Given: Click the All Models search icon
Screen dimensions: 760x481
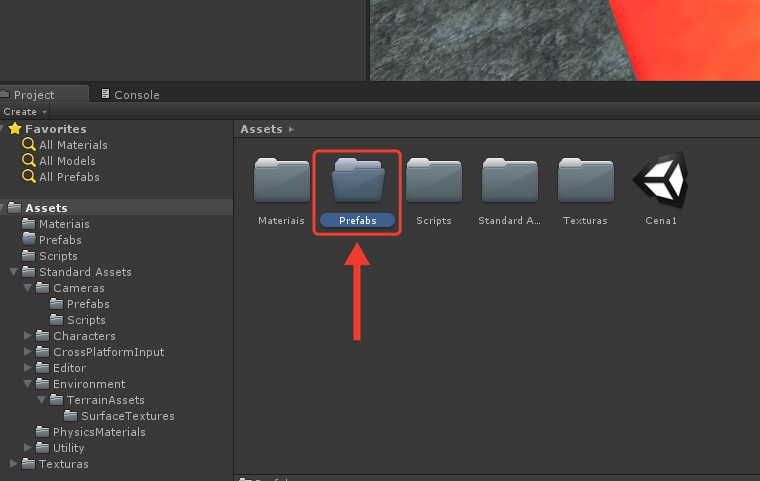Looking at the screenshot, I should tap(29, 160).
